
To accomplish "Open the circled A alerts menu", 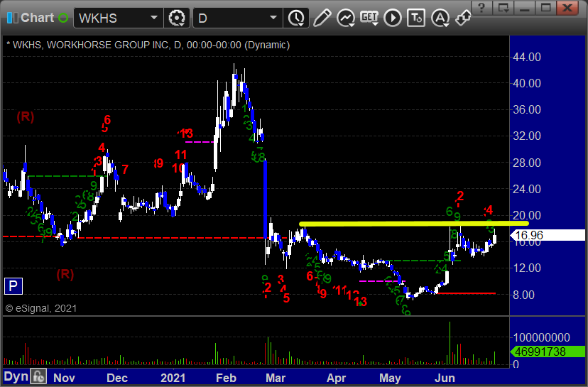I will (x=440, y=18).
